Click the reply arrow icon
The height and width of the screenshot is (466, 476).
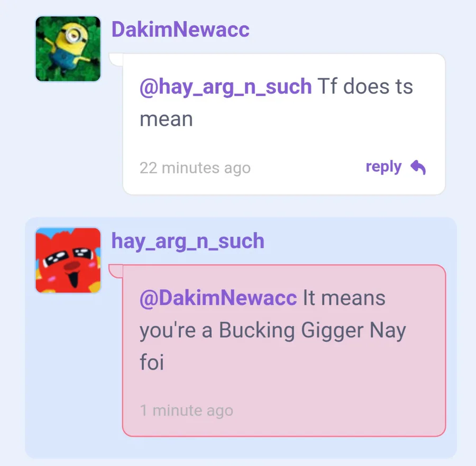point(418,167)
